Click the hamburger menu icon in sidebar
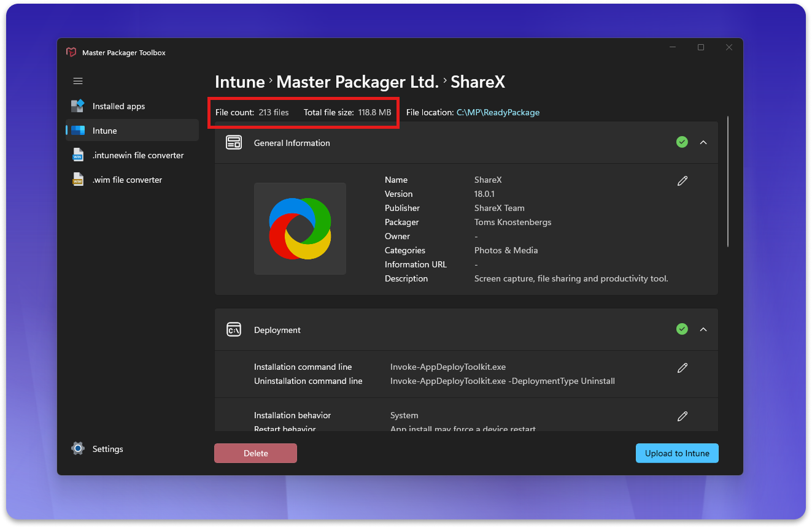This screenshot has height=528, width=812. tap(78, 81)
